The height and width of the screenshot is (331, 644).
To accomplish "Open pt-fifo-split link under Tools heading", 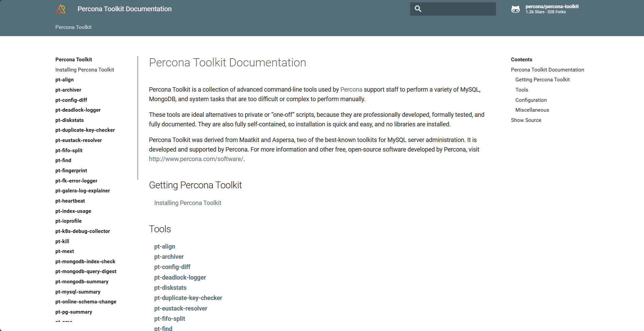I will point(169,319).
